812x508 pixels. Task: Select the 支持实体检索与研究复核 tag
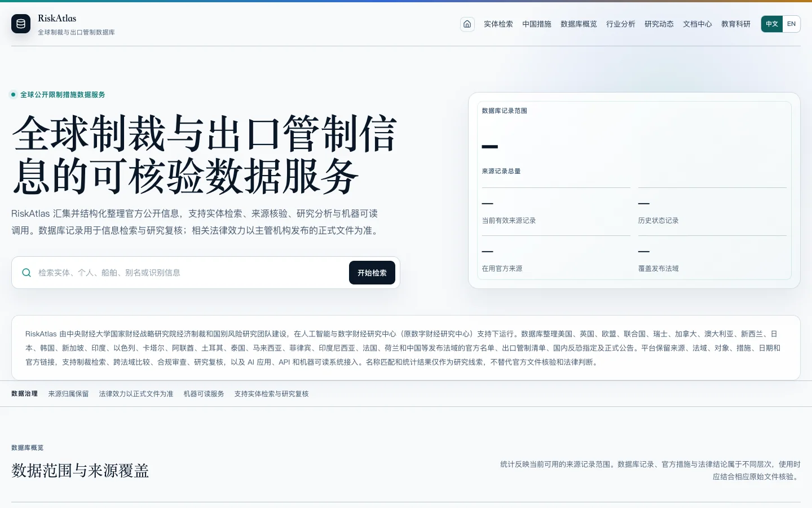tap(271, 393)
